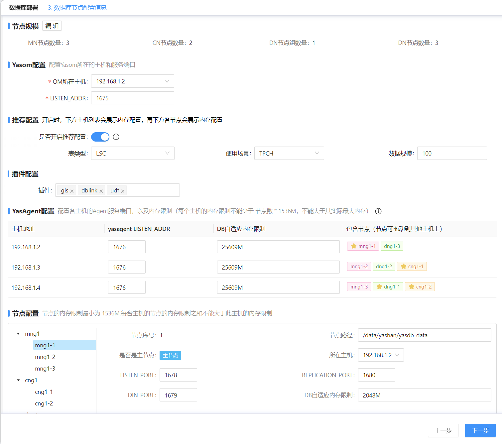Click the Yasom LISTEN_ADDR field with 1675

click(x=133, y=98)
